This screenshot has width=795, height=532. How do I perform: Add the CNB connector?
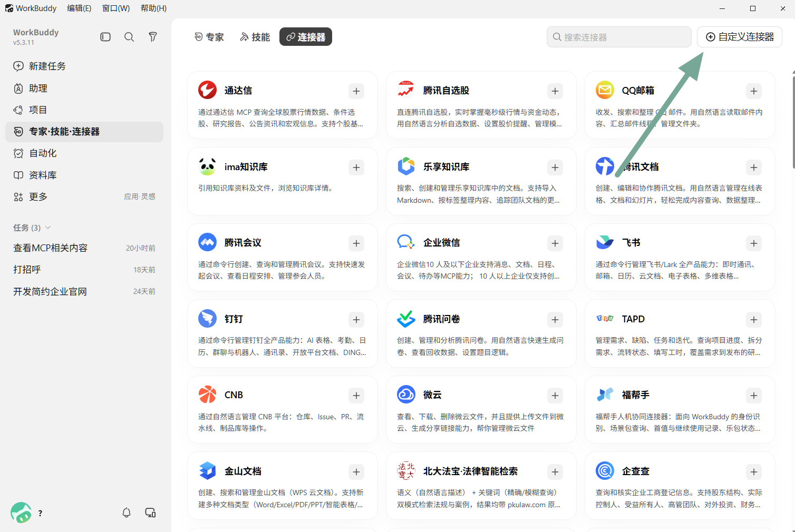click(x=356, y=396)
